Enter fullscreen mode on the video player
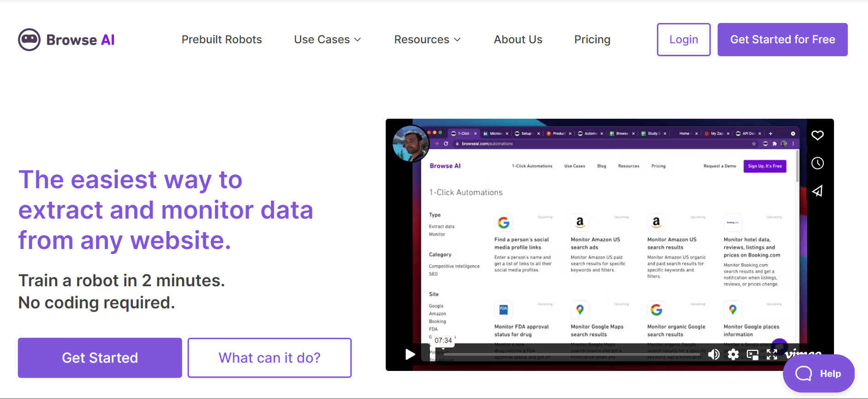Image resolution: width=868 pixels, height=399 pixels. 772,354
